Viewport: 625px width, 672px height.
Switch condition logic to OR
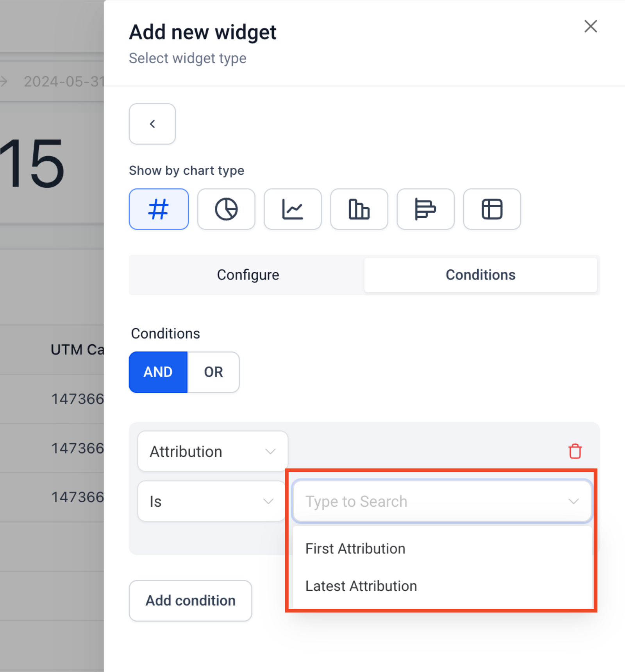click(213, 372)
